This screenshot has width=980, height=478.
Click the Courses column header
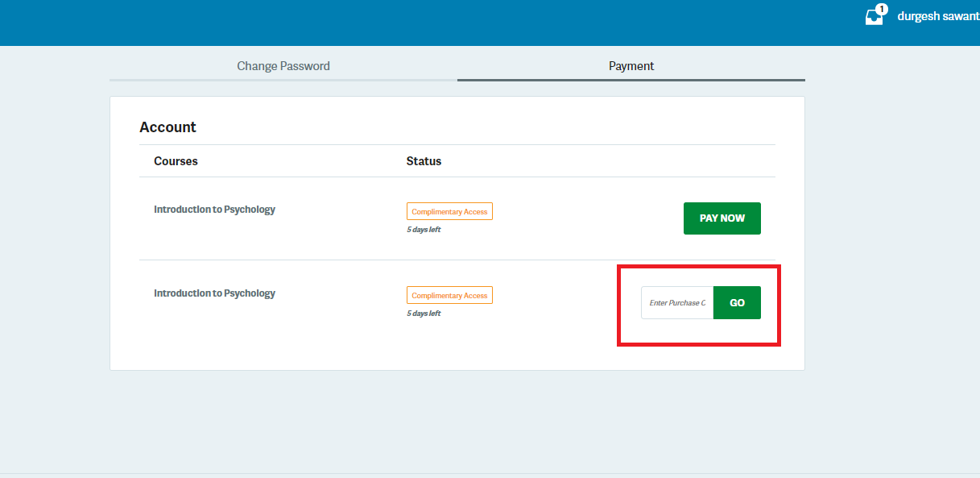pos(176,161)
